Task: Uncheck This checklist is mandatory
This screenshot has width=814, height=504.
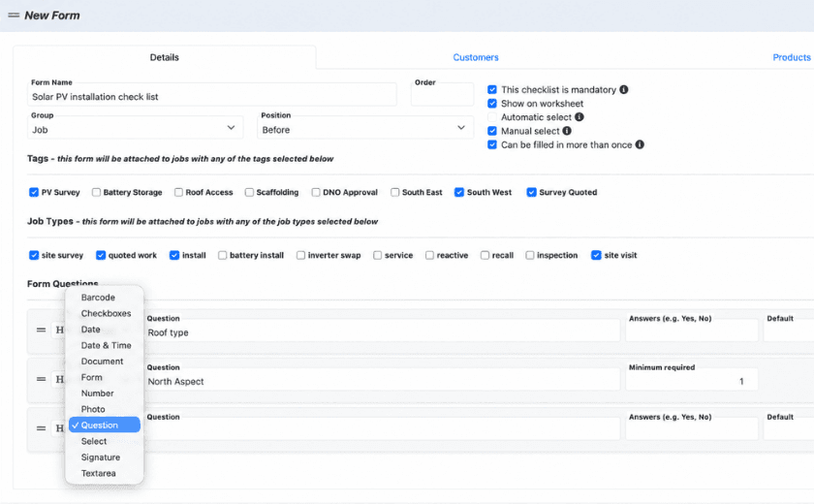Action: (x=492, y=90)
